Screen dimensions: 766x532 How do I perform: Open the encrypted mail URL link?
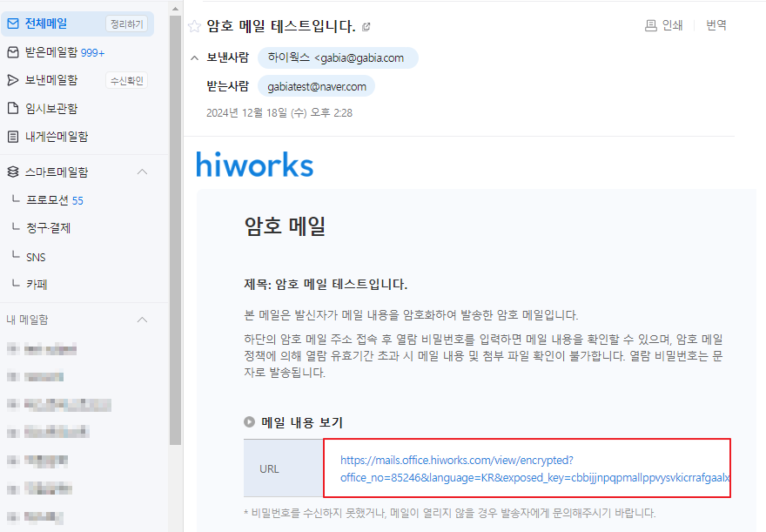535,468
